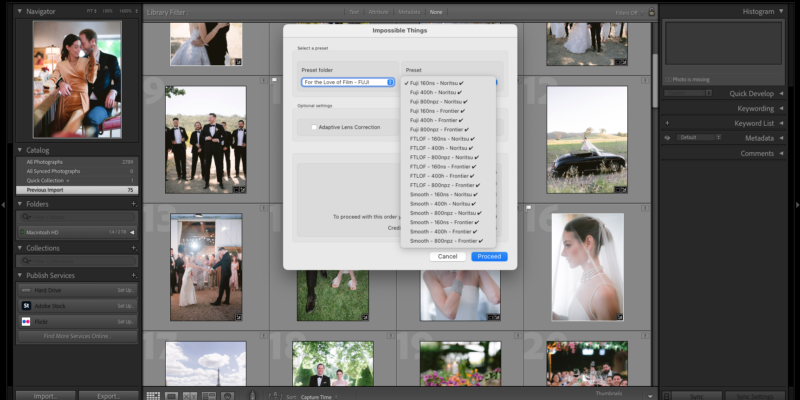Click the Flickr logo icon
This screenshot has height=400, width=800.
pos(26,321)
